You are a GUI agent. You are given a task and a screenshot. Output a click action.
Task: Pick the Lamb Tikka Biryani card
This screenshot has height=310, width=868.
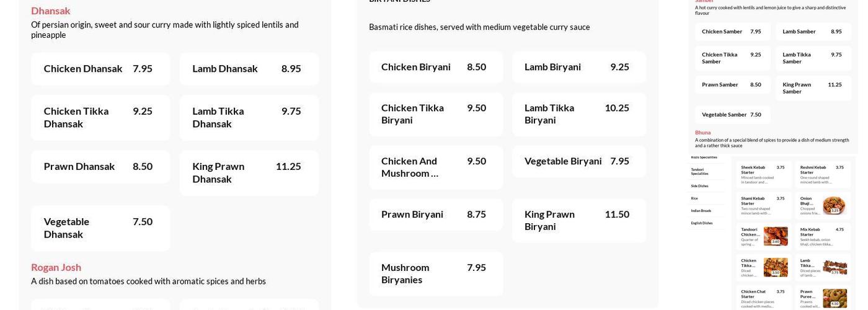(x=578, y=114)
